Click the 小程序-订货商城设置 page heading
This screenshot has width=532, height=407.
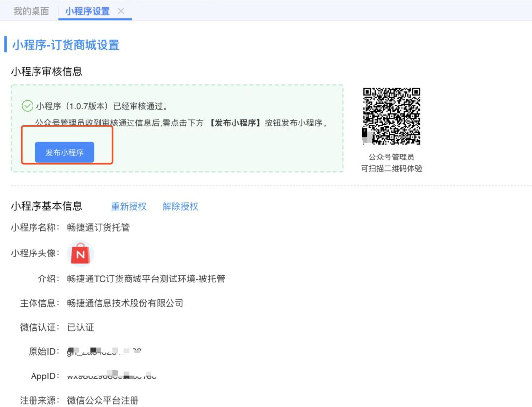(66, 45)
